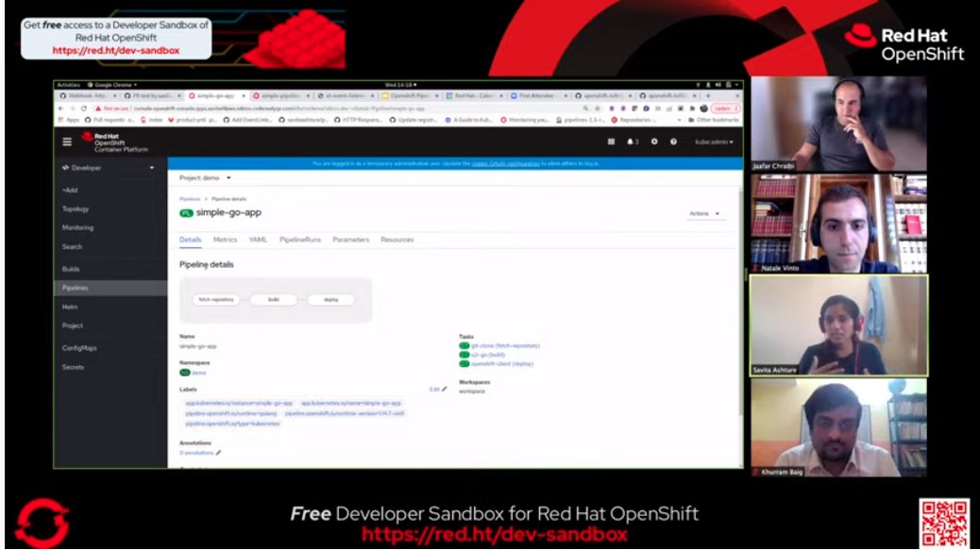
Task: Click the clock in the top bar
Action: coord(400,85)
